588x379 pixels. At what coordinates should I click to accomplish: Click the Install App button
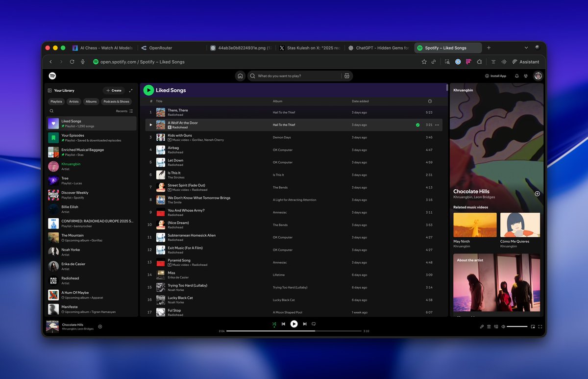[x=495, y=76]
